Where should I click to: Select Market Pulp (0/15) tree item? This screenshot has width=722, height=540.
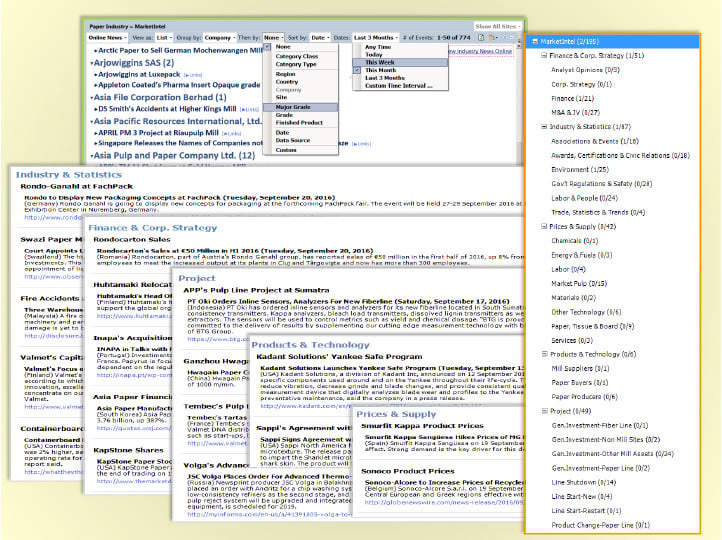(579, 284)
